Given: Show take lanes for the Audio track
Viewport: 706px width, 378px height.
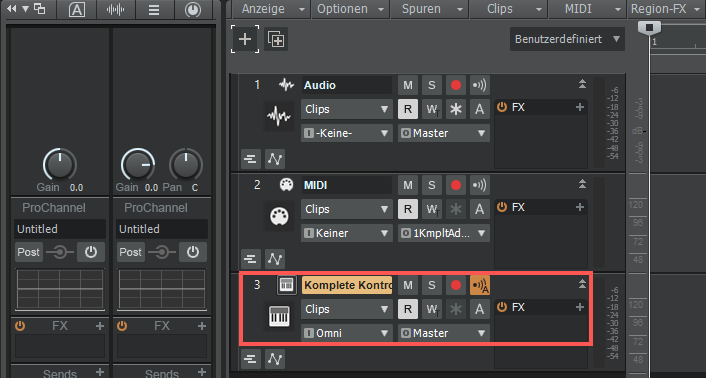Looking at the screenshot, I should 250,159.
